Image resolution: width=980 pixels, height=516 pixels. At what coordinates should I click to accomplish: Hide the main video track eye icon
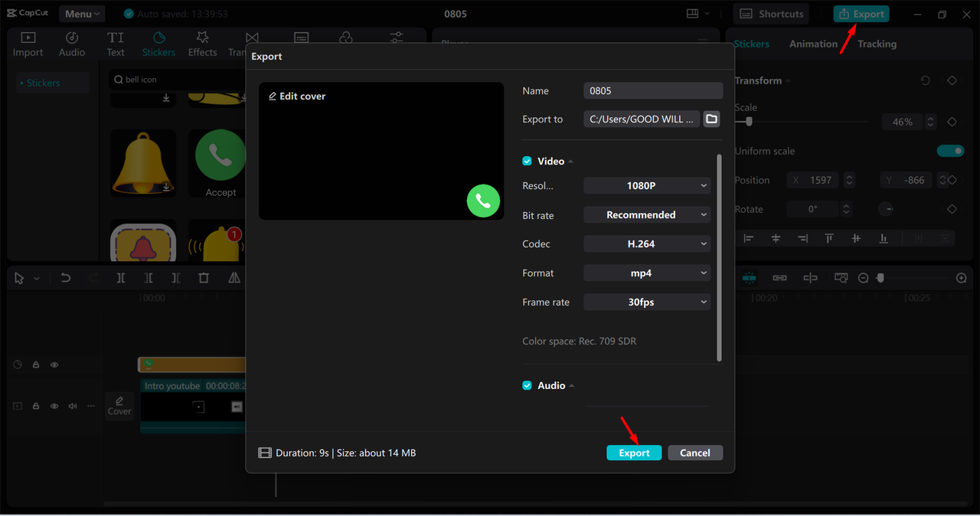pos(54,407)
